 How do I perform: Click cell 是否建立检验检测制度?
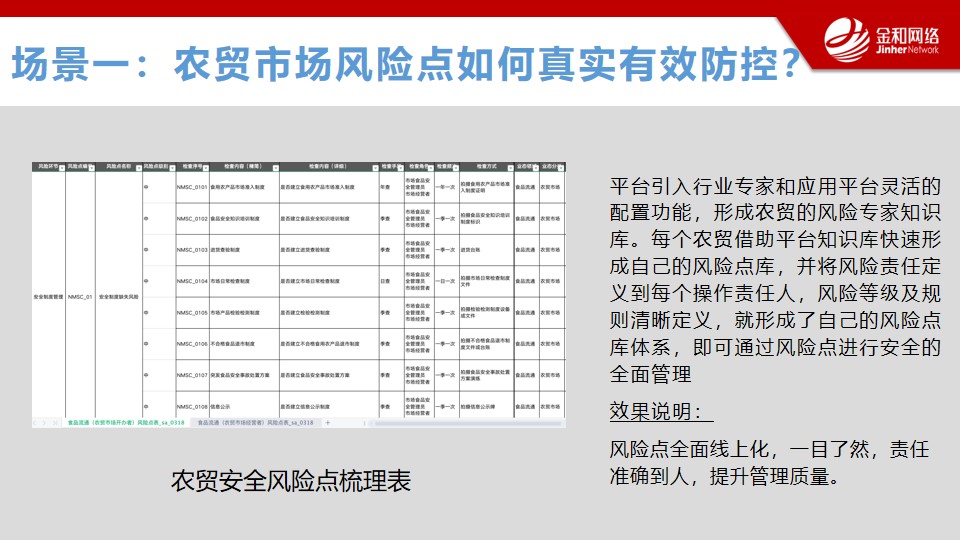pos(329,312)
